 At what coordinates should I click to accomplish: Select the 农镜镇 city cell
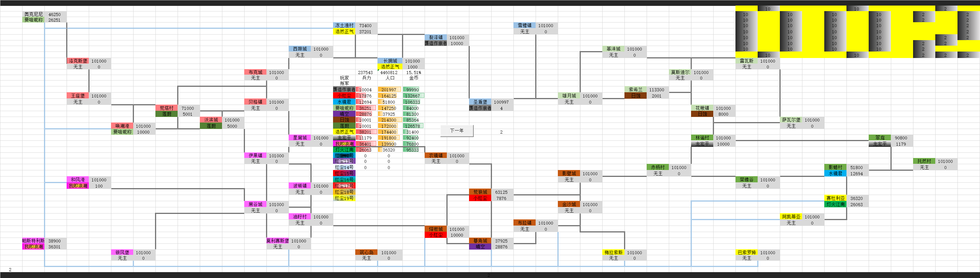(x=436, y=156)
